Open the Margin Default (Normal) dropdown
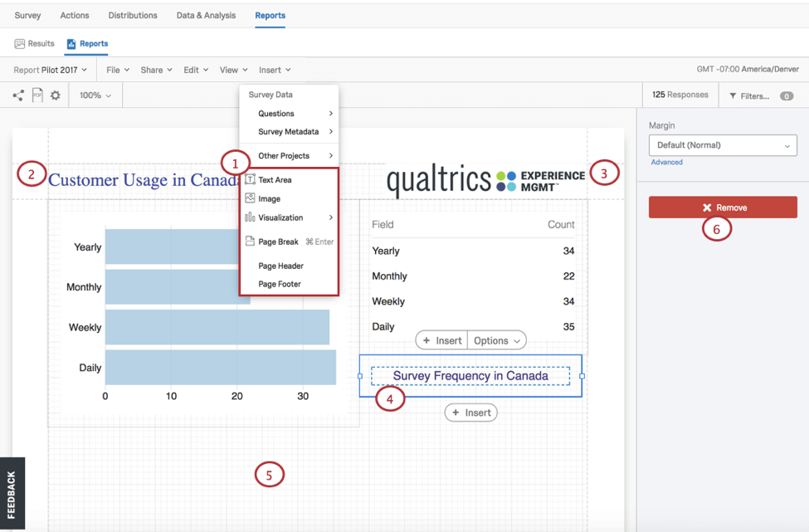Image resolution: width=809 pixels, height=532 pixels. (723, 145)
